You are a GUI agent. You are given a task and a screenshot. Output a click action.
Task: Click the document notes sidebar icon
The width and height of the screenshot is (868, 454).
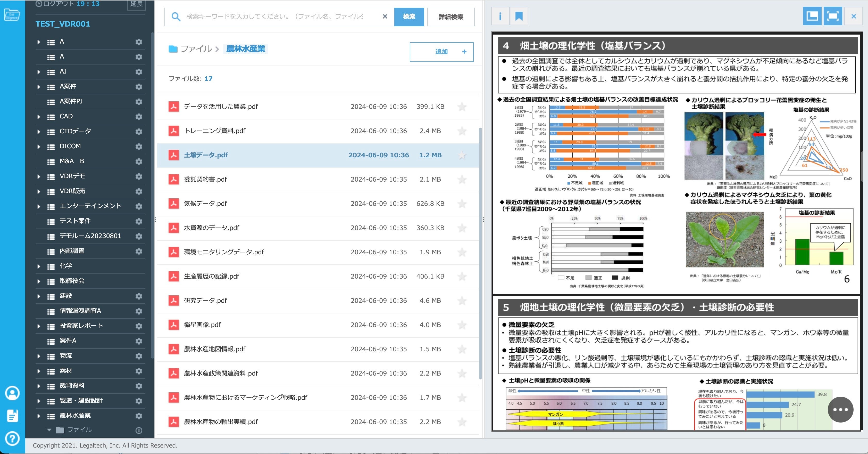coord(12,416)
